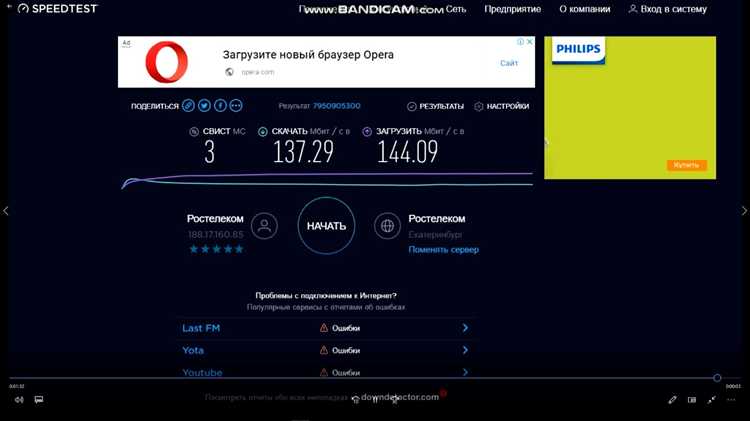Open the result ID 7950905300 link
Viewport: 750px width, 421px height.
pos(336,106)
